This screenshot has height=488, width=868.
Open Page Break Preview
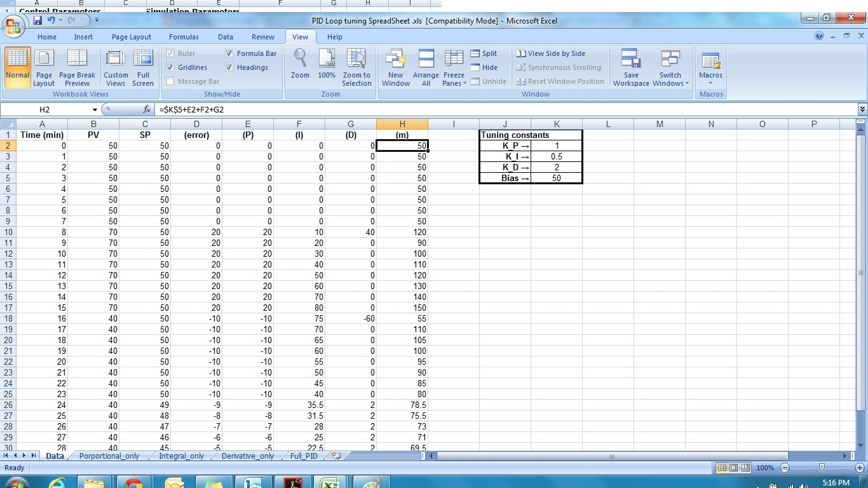click(77, 67)
